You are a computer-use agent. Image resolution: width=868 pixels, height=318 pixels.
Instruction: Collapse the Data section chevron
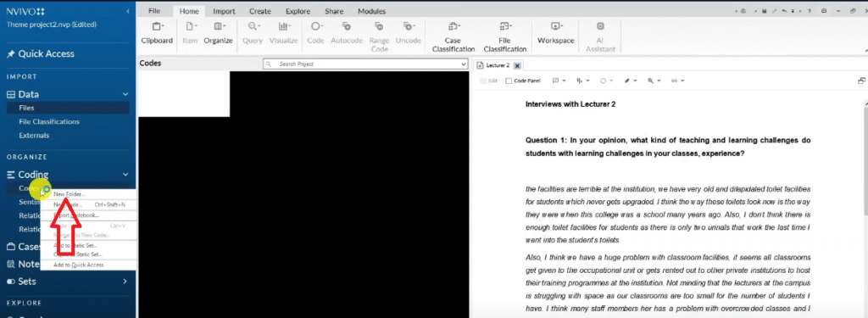(125, 94)
